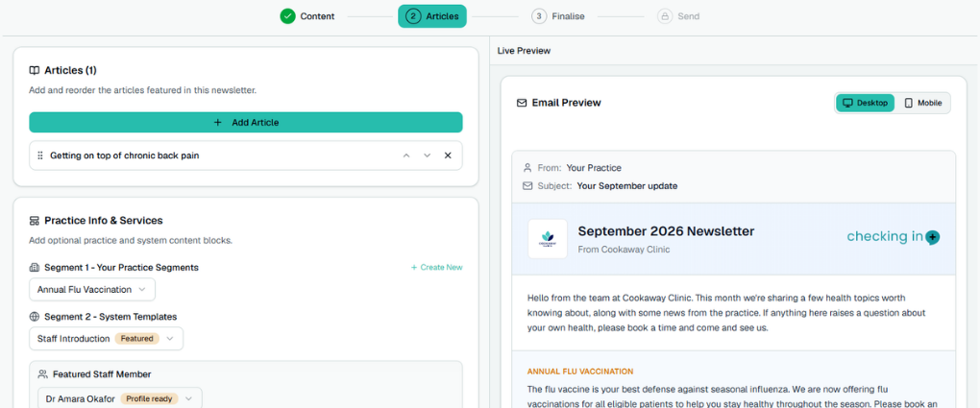Click the article title Getting on top of chronic back pain

point(124,156)
